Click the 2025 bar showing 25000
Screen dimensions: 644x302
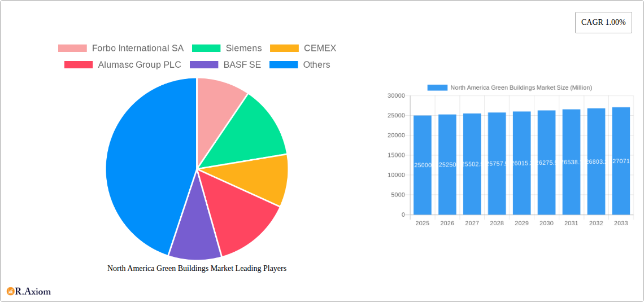(x=422, y=165)
